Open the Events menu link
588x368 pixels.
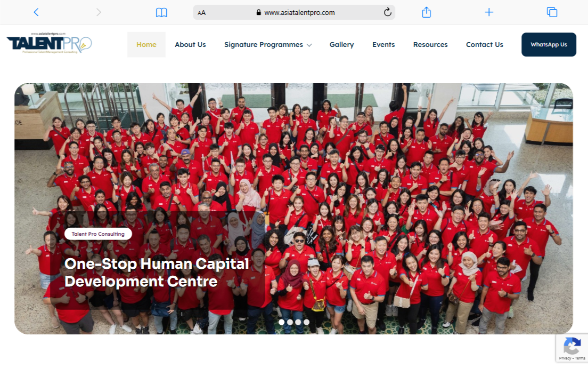point(383,45)
